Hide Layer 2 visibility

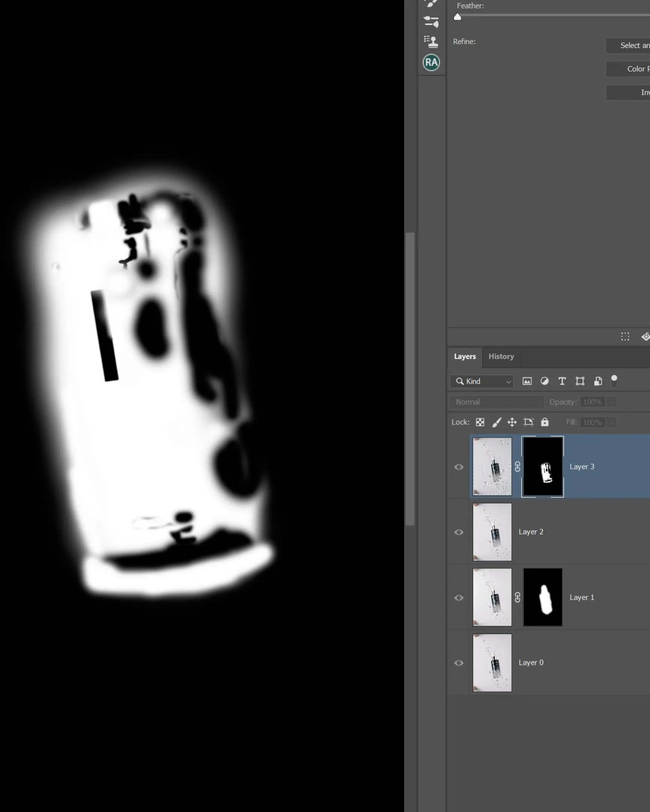pos(459,532)
